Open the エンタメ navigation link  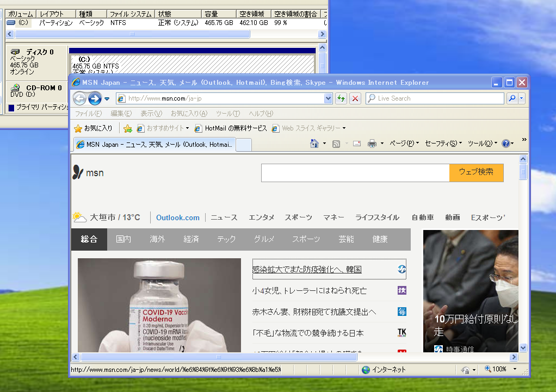tap(261, 217)
